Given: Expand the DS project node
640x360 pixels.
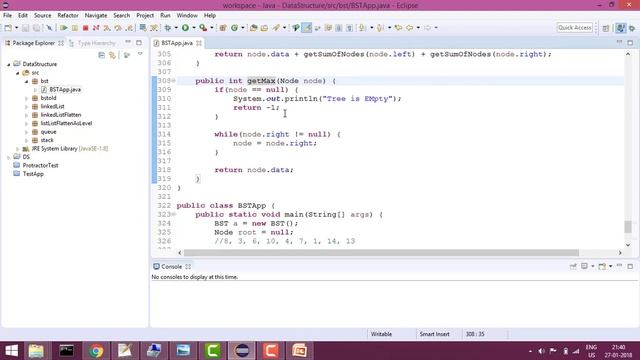Looking at the screenshot, I should [9, 157].
